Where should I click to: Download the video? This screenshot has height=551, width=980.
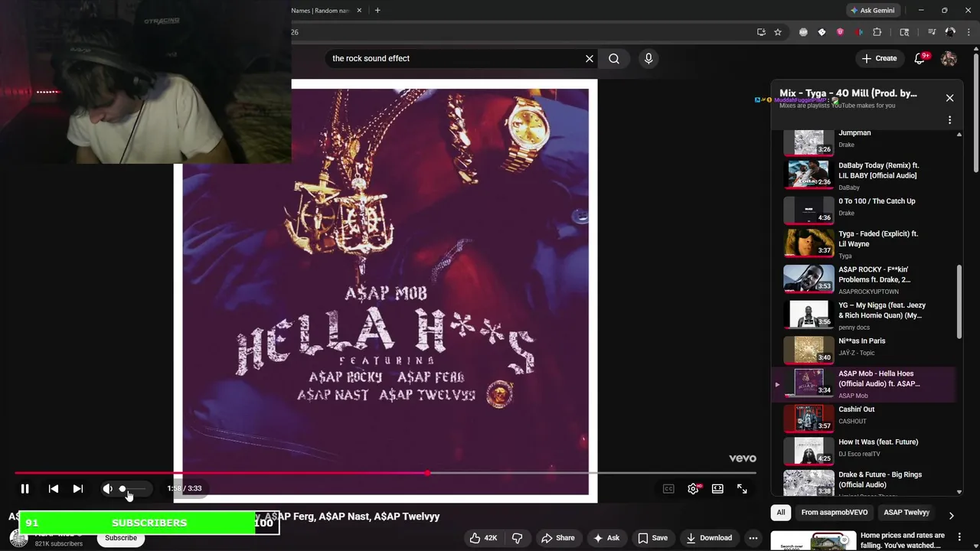tap(709, 538)
